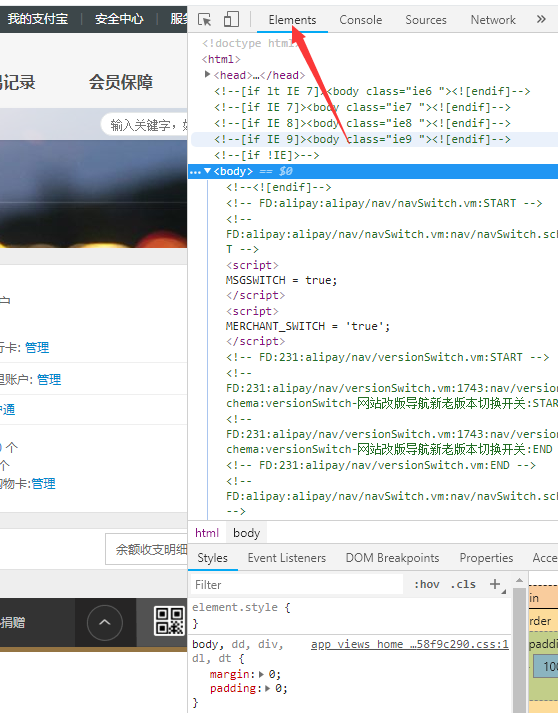
Task: Open the Network tab
Action: pos(493,20)
